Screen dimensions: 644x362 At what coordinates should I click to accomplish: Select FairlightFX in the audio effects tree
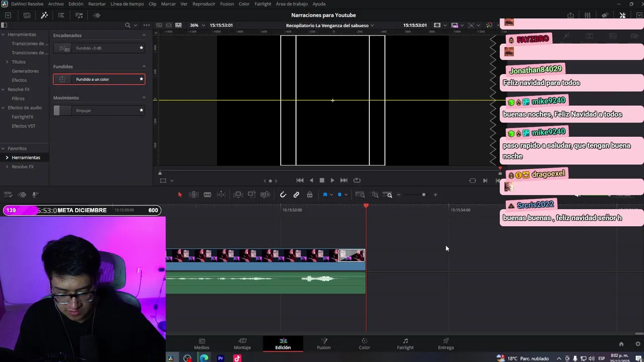pos(23,117)
